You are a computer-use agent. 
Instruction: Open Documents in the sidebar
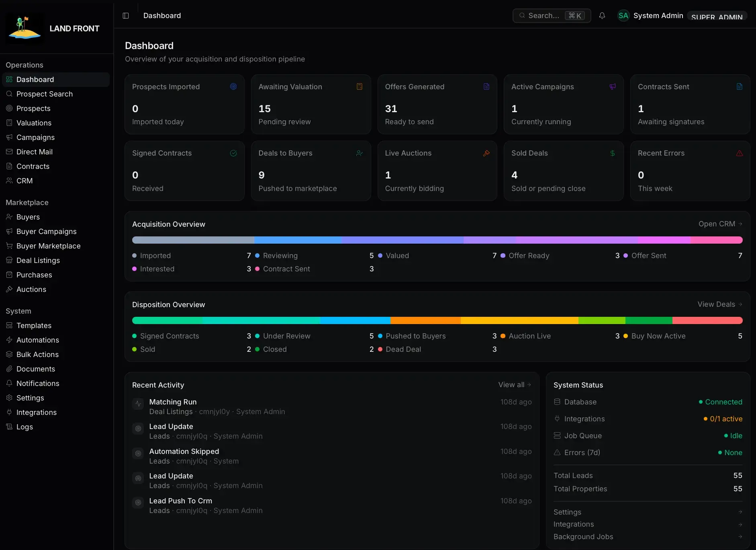click(56, 369)
